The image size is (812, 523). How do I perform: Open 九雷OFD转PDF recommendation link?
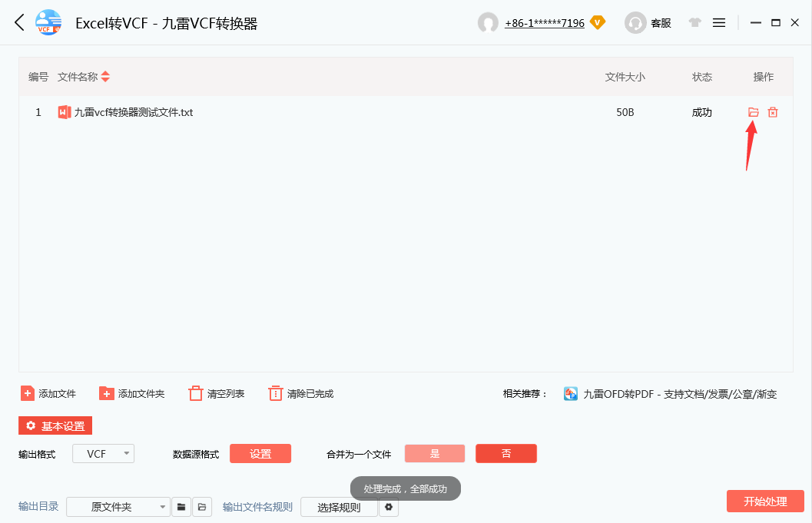(680, 394)
